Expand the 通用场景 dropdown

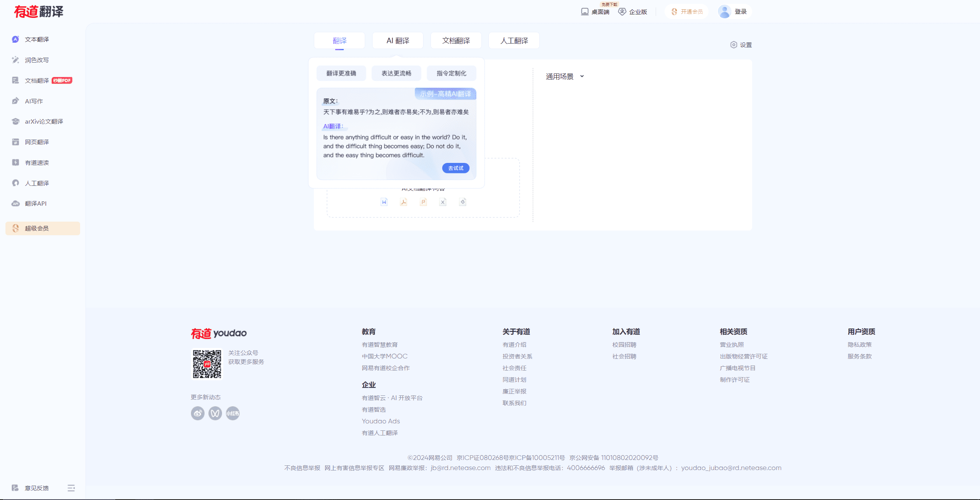click(565, 77)
